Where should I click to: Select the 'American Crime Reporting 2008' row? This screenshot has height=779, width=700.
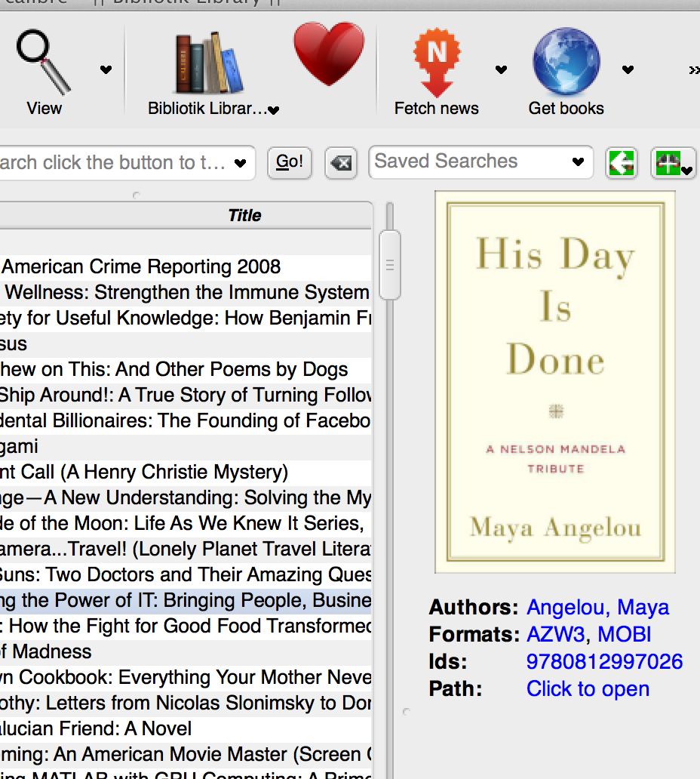point(186,266)
